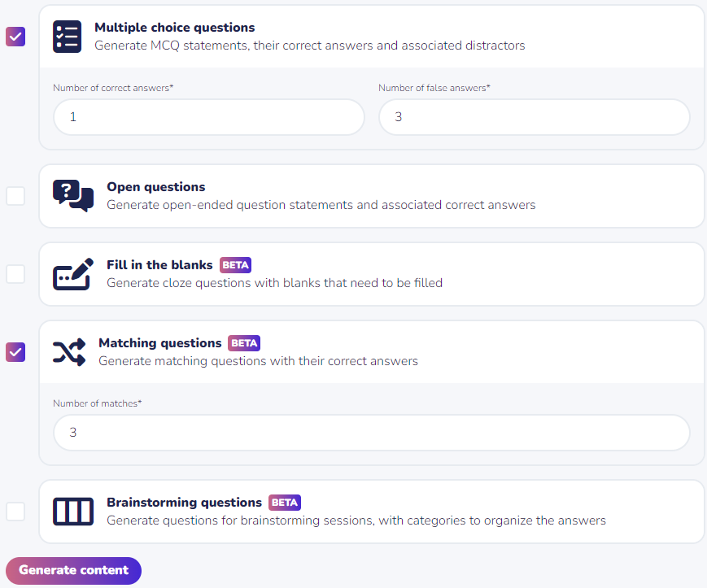Click the BETA badge beside Brainstorming questions
This screenshot has width=707, height=588.
pos(285,503)
